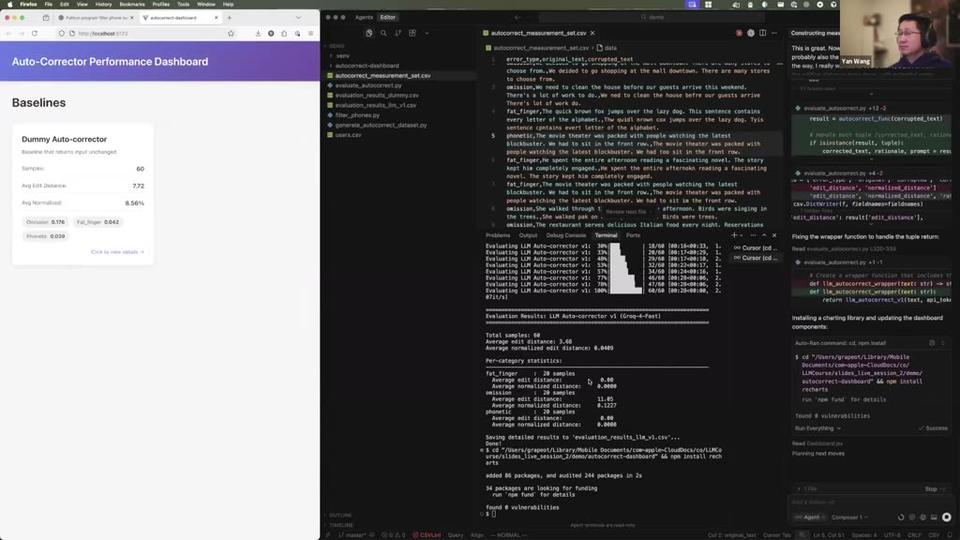Open the Extensions view icon
Viewport: 960px width, 540px height.
pyautogui.click(x=413, y=33)
